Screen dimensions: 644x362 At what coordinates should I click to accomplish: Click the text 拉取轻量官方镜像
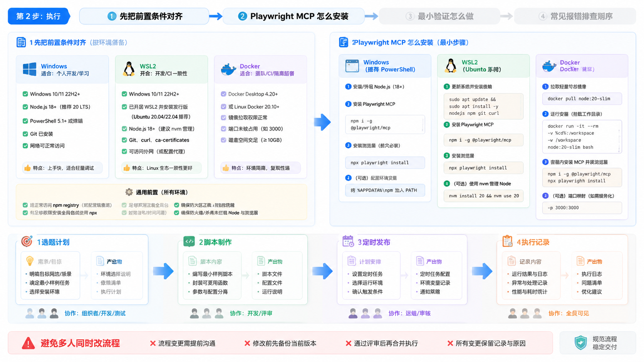click(568, 87)
